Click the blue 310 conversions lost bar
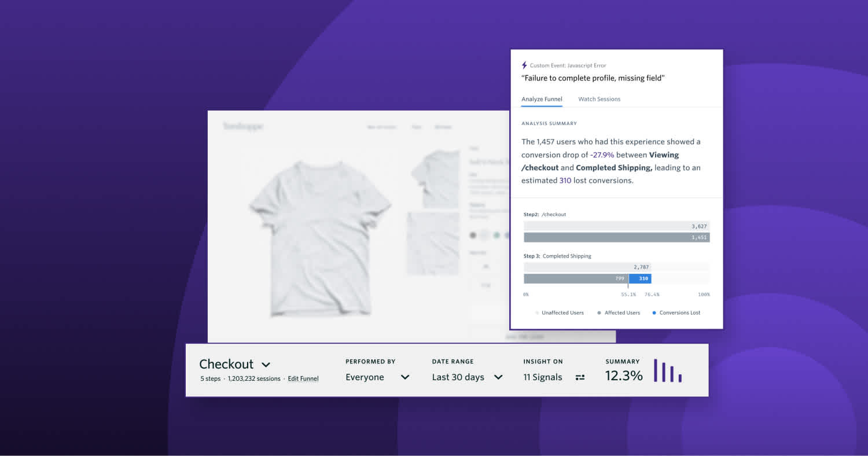The width and height of the screenshot is (868, 456). tap(640, 279)
